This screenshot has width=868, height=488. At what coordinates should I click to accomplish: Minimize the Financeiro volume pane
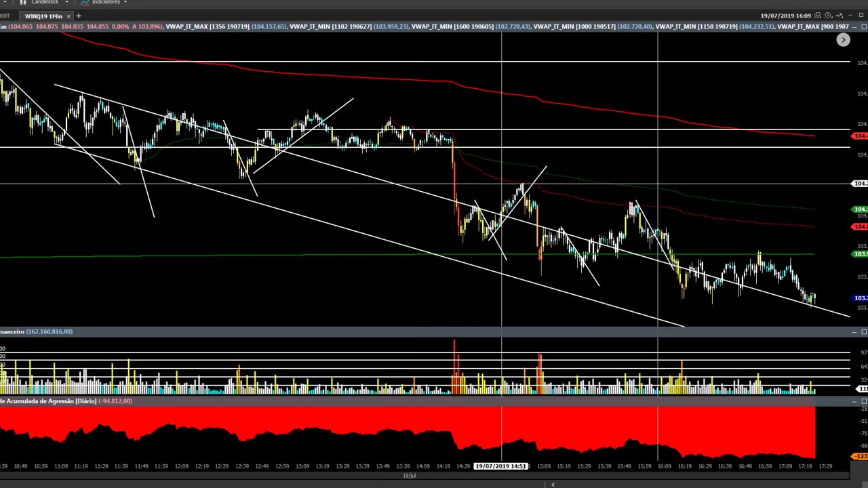point(854,331)
